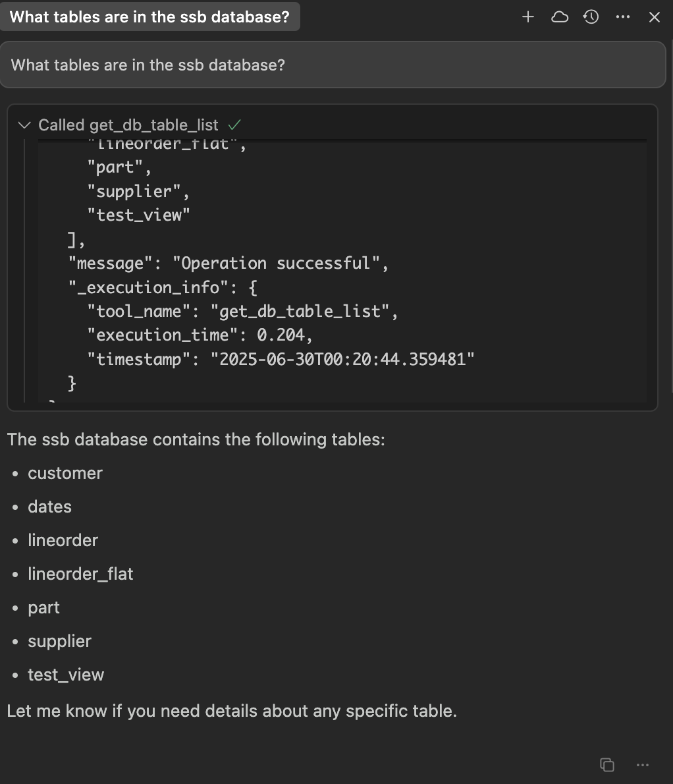Image resolution: width=673 pixels, height=784 pixels.
Task: Collapse the get_db_table_list tool call chevron
Action: tap(24, 125)
